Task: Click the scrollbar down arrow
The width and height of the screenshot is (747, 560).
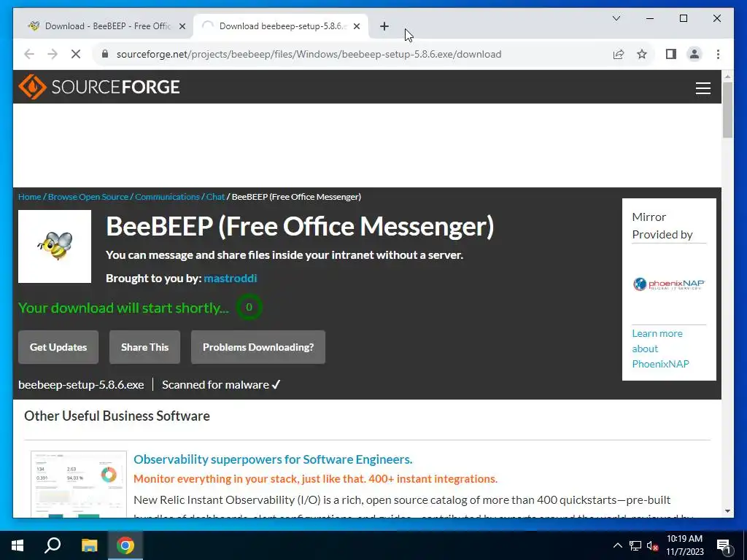Action: [727, 511]
